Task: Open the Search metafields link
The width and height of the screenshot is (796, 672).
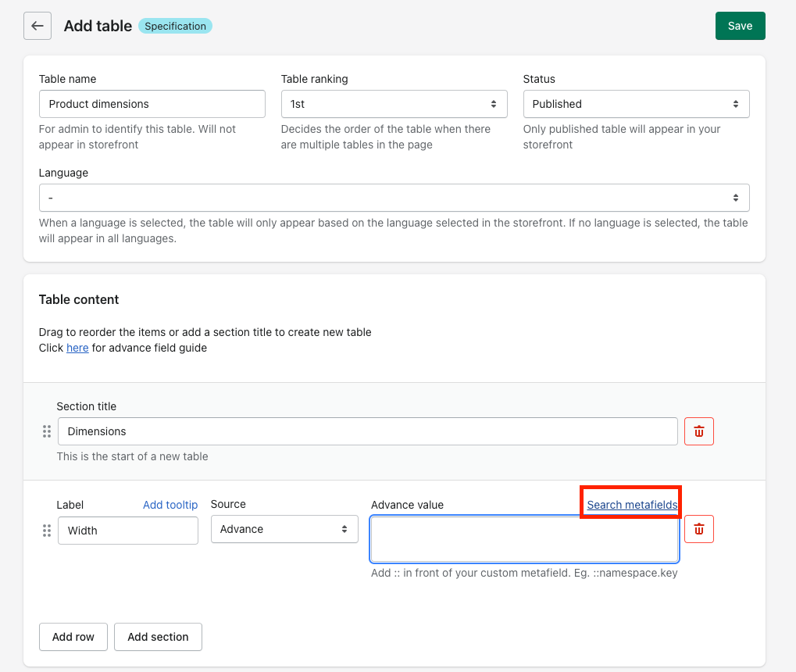Action: (632, 505)
